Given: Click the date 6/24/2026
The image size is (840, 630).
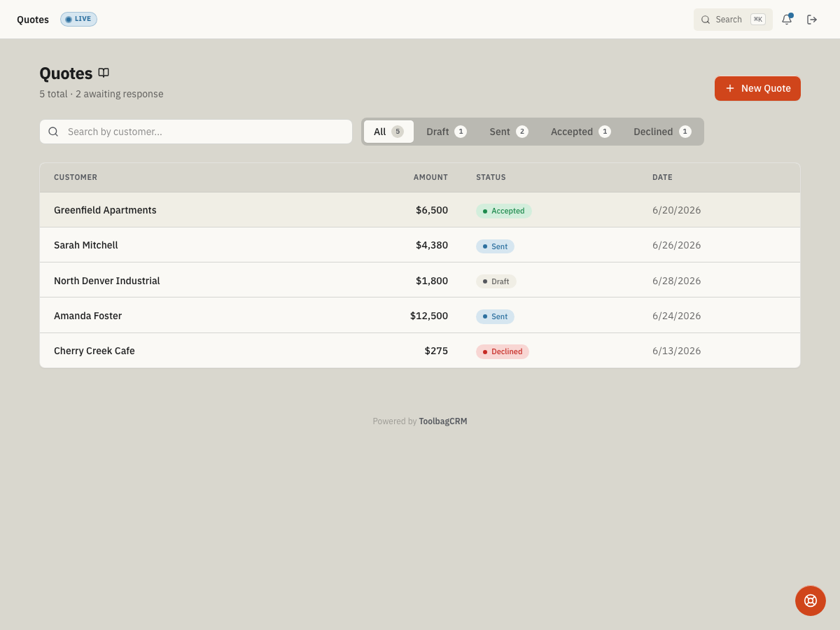Looking at the screenshot, I should (x=676, y=316).
